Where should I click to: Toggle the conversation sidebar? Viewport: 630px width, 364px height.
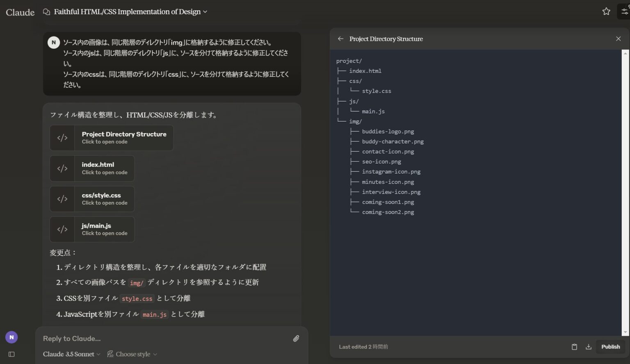(11, 354)
